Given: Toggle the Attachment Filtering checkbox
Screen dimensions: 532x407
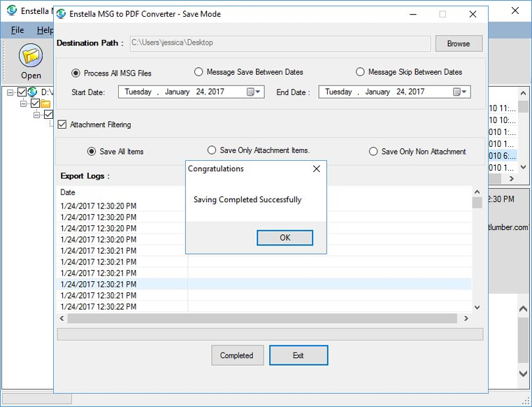Looking at the screenshot, I should click(62, 124).
